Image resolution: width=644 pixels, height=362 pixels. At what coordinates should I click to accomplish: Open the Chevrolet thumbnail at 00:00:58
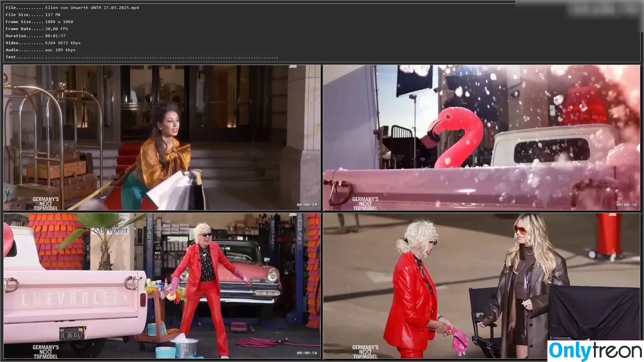coord(162,286)
